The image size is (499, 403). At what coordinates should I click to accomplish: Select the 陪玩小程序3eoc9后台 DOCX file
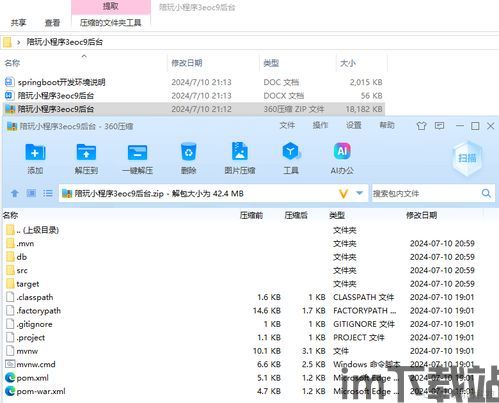56,96
